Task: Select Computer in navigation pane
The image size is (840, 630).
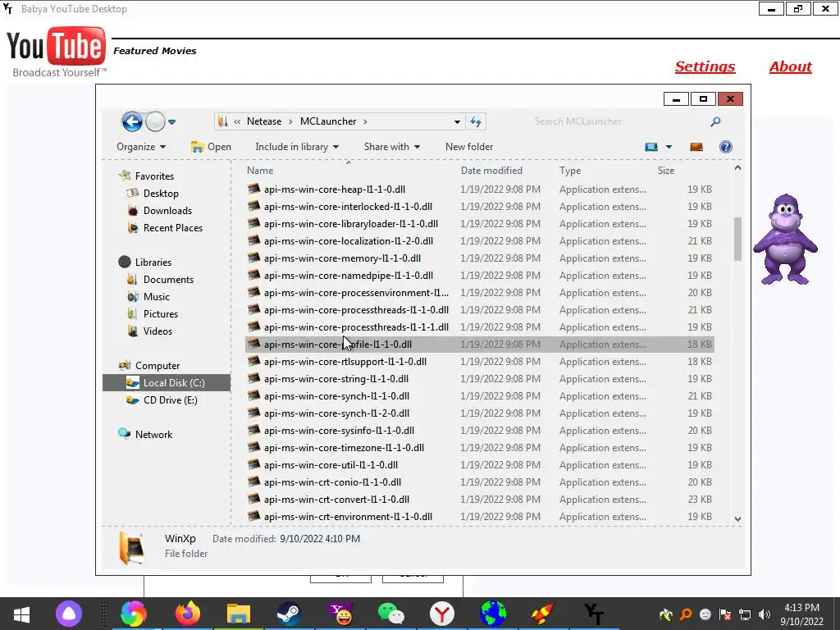Action: pos(157,365)
